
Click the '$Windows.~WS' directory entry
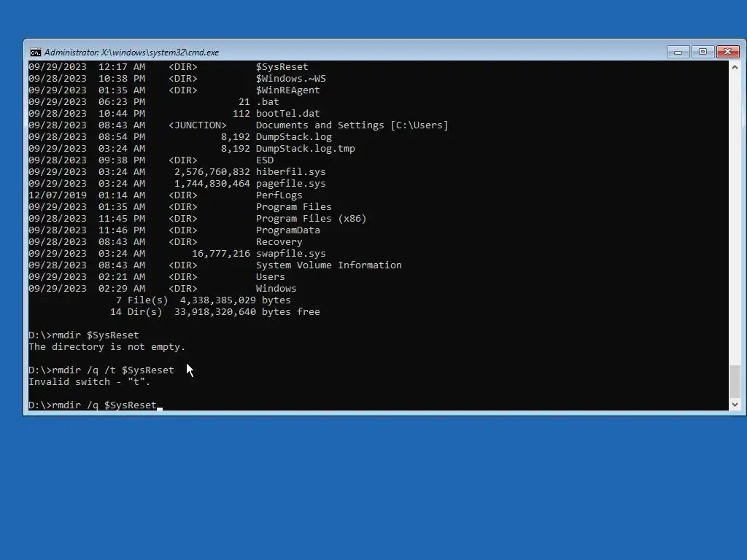click(x=290, y=79)
